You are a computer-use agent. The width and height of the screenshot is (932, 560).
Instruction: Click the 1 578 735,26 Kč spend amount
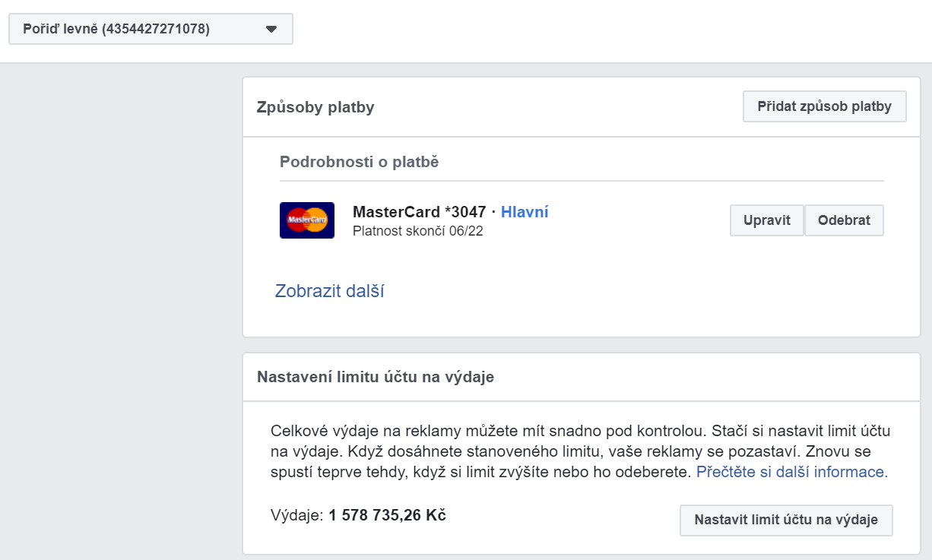(x=387, y=515)
